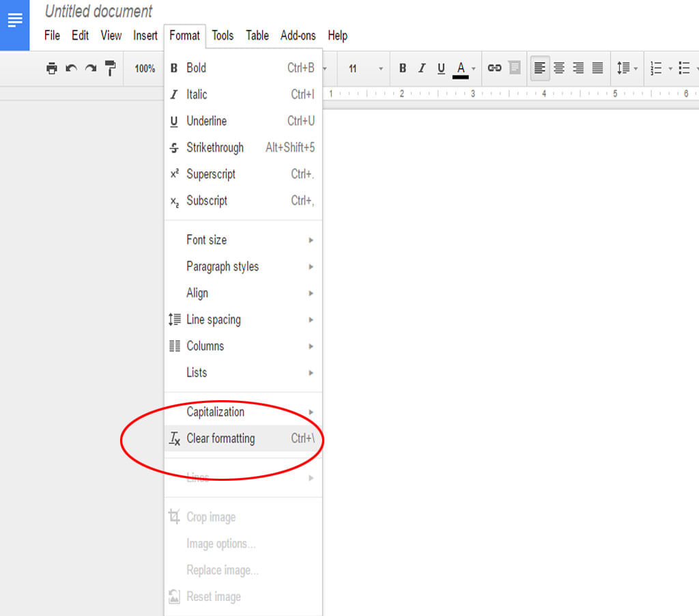The width and height of the screenshot is (699, 616).
Task: Open the Tools menu
Action: (x=223, y=36)
